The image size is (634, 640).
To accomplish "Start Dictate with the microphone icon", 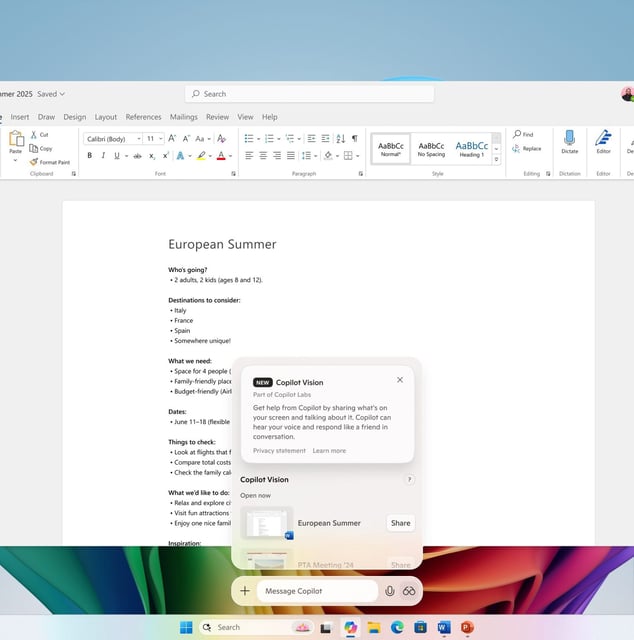I will click(x=569, y=142).
